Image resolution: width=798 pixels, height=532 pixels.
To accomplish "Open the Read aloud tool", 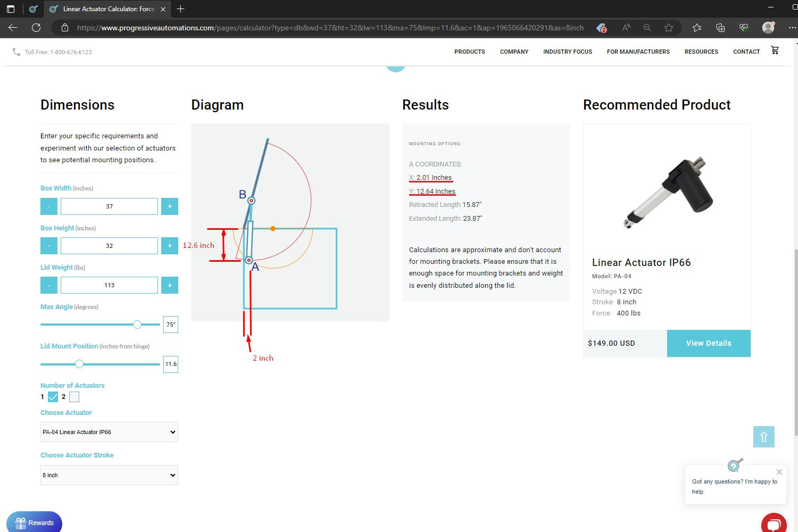I will pos(626,28).
